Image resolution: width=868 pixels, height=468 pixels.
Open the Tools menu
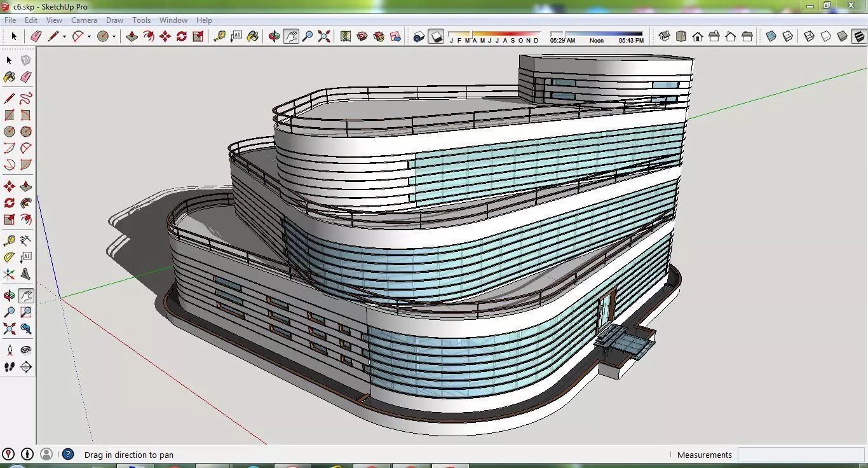coord(141,20)
